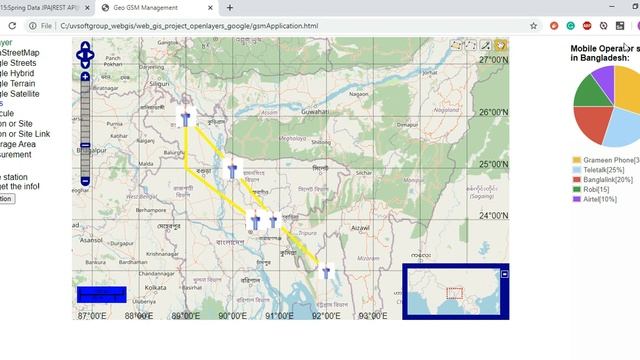Select the OpenStreetMap base layer option
This screenshot has height=360, width=640.
(x=20, y=53)
